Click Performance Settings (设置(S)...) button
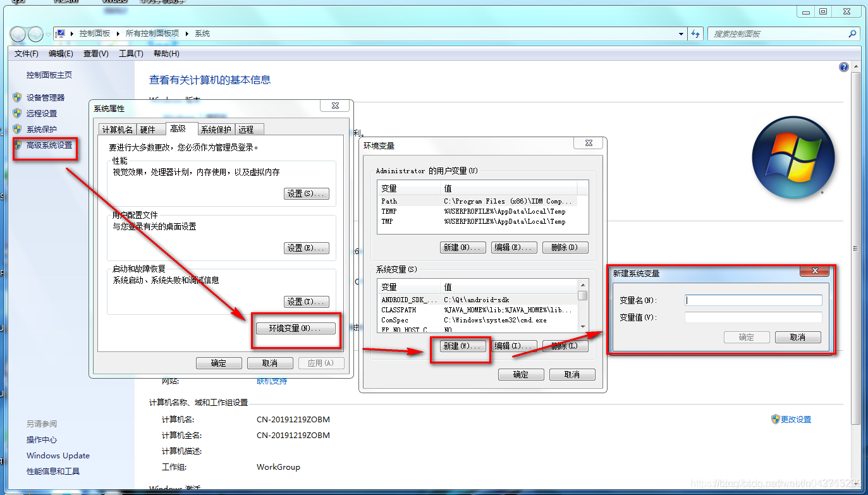This screenshot has width=868, height=495. 307,193
